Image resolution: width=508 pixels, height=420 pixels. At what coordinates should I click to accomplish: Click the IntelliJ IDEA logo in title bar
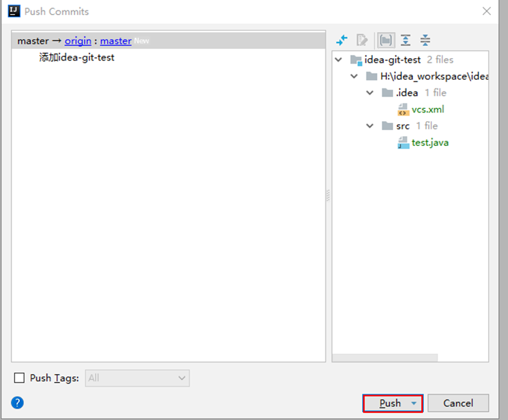pos(14,11)
